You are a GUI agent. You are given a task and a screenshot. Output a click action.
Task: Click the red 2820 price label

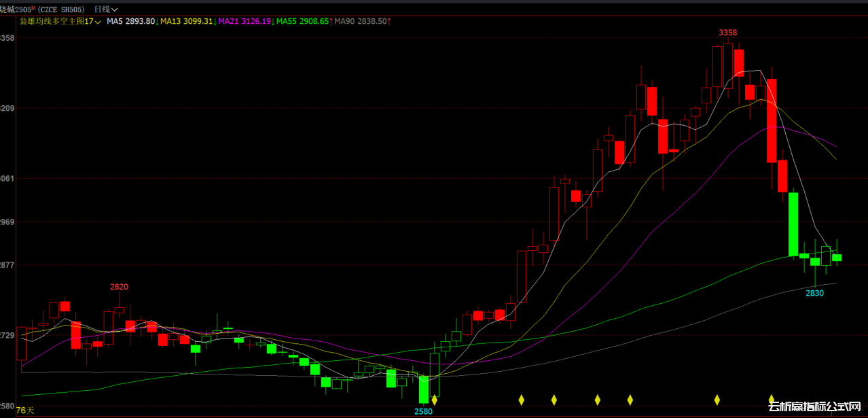tap(120, 287)
